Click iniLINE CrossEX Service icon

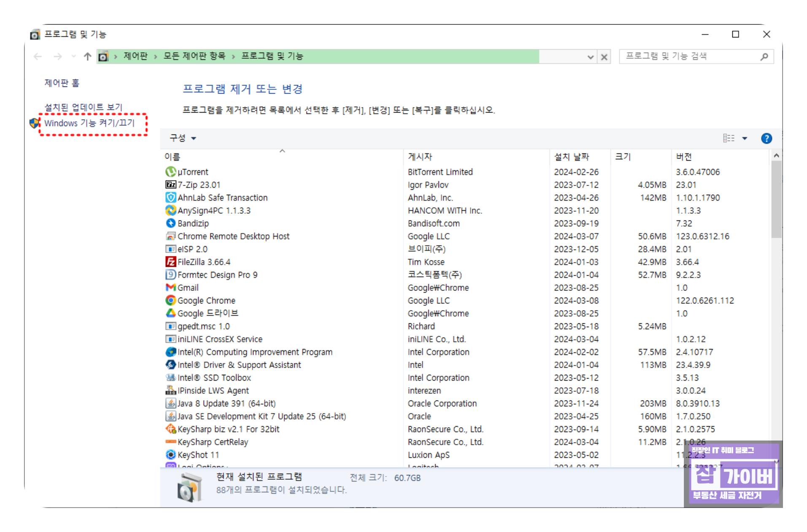[170, 339]
